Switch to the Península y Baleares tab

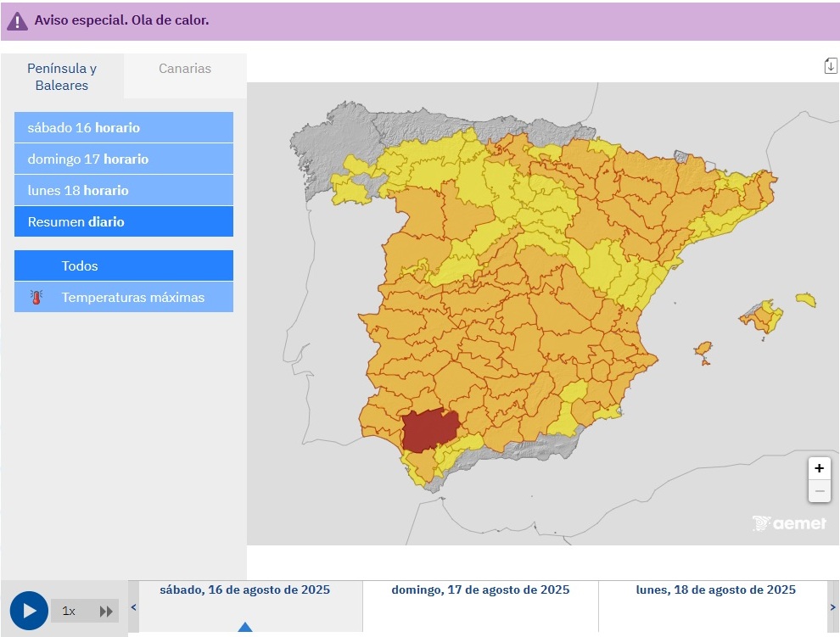(x=62, y=76)
